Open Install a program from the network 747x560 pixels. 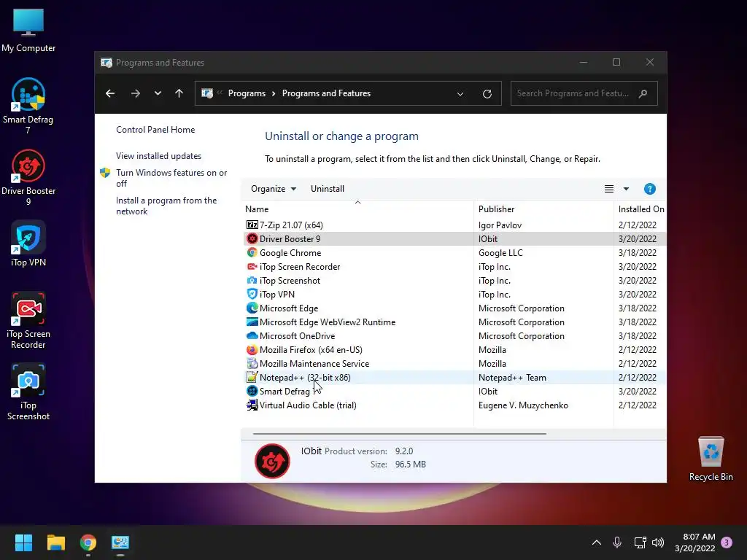pos(166,206)
